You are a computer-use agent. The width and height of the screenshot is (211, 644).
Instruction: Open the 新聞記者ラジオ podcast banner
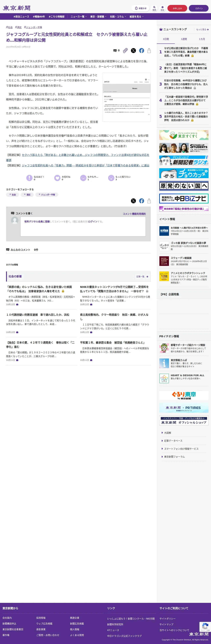pos(184,161)
